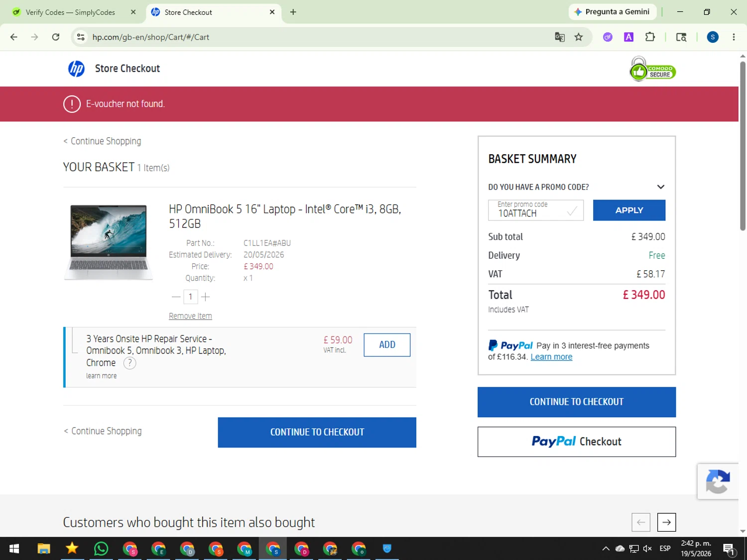This screenshot has height=560, width=747.
Task: Click ESP language indicator in taskbar
Action: (x=665, y=549)
